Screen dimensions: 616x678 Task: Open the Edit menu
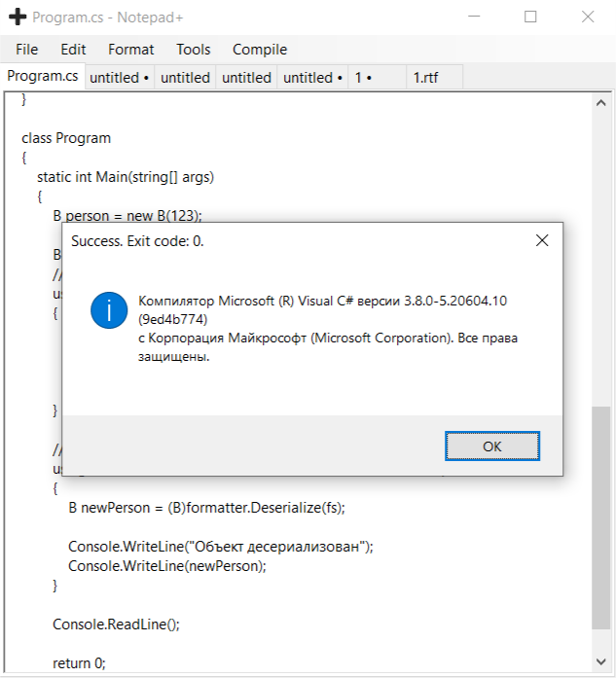point(73,50)
